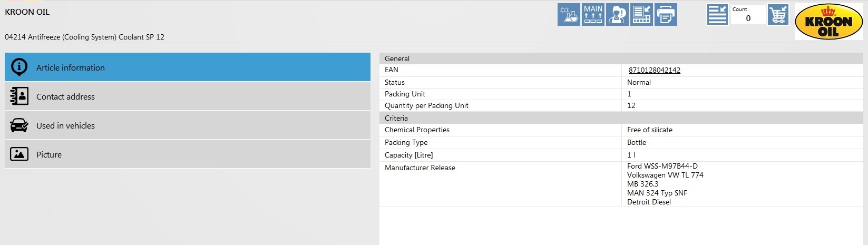
Task: Add article to cart with the shopping cart icon
Action: coord(778,15)
